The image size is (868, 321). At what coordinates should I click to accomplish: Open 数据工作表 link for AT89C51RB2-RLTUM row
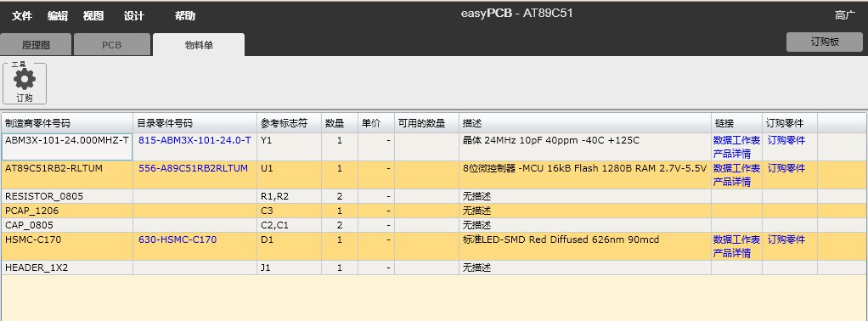736,168
